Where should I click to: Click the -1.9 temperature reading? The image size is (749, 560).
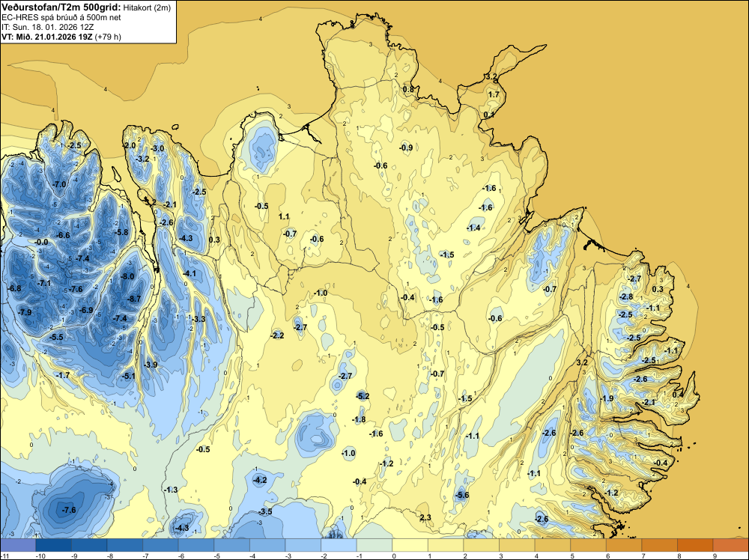click(607, 398)
